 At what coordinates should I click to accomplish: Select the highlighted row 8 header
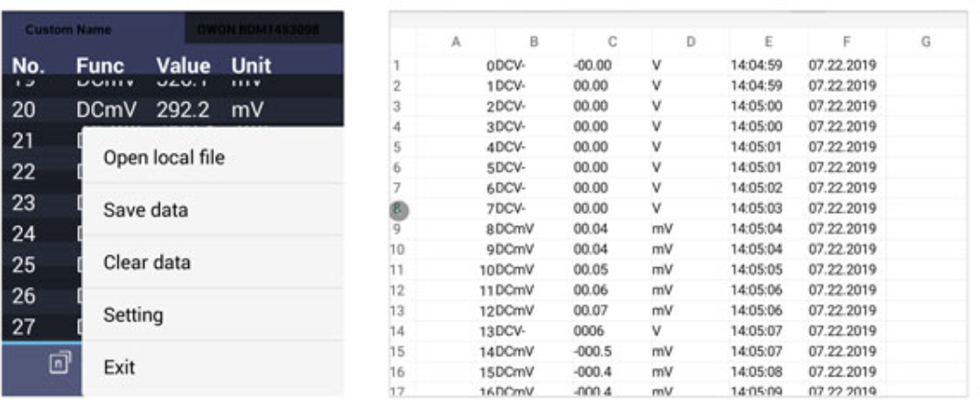tap(398, 208)
